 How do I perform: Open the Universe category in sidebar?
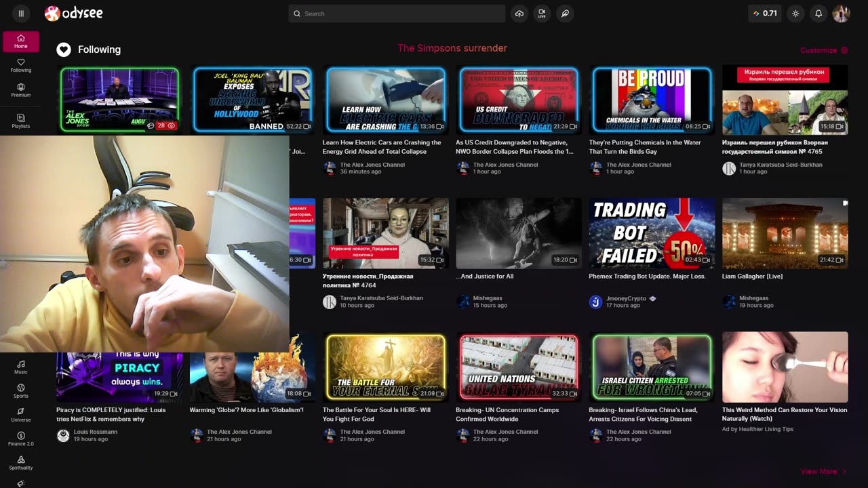tap(21, 415)
